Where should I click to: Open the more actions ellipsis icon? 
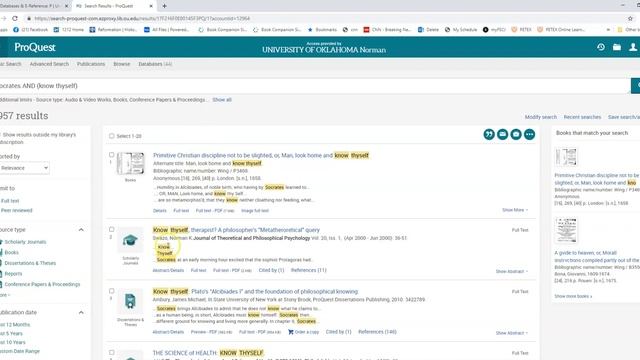[529, 134]
